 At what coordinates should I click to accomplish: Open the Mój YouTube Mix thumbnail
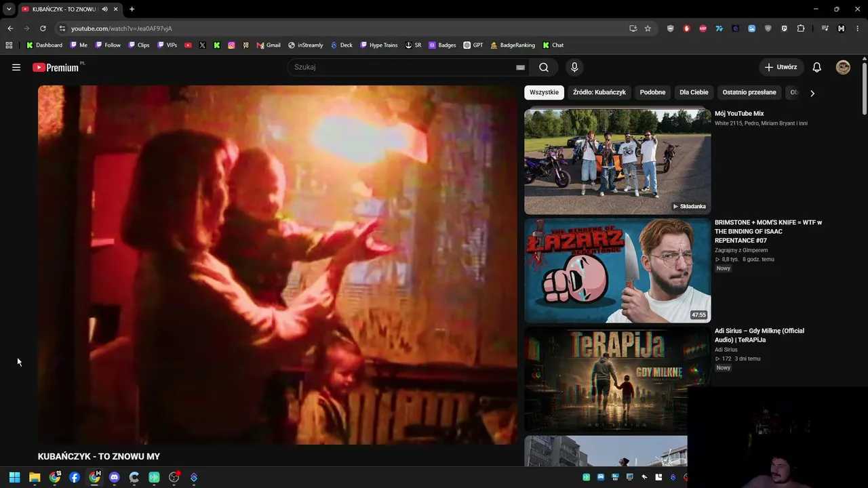tap(617, 161)
